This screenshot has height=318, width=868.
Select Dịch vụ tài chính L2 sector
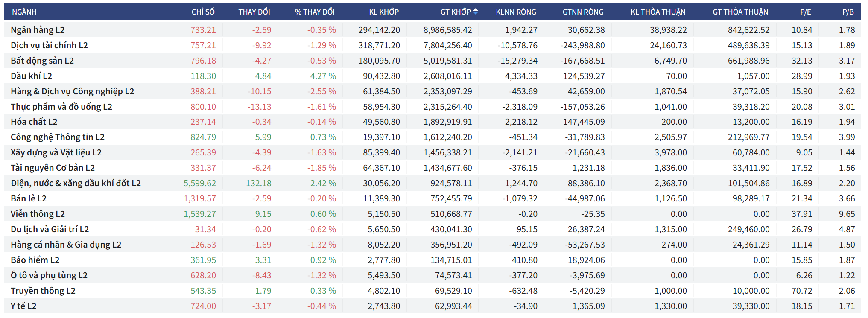coord(49,45)
